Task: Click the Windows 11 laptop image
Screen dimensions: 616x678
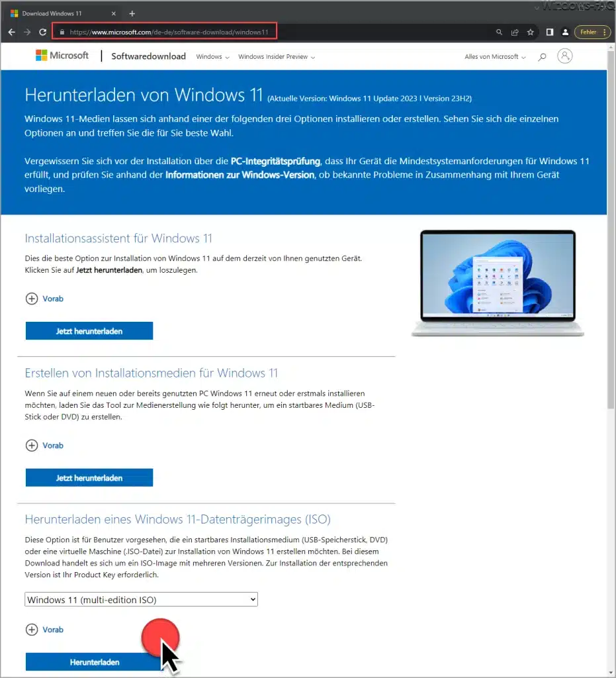Action: click(498, 283)
